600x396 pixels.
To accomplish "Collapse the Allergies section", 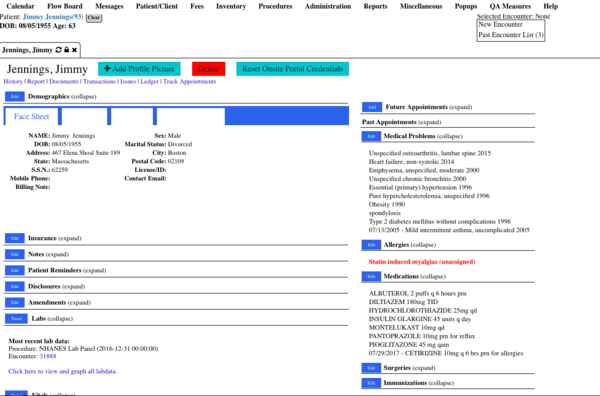I will [x=423, y=245].
